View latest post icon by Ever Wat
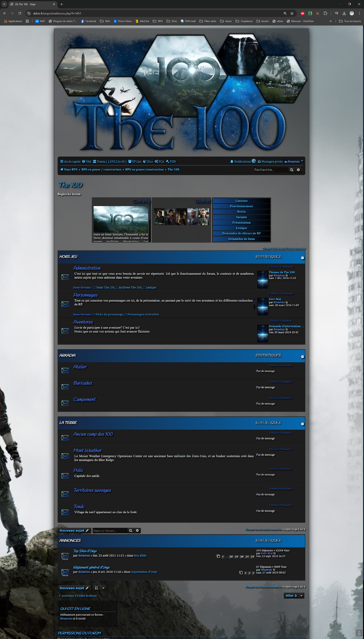The width and height of the screenshot is (364, 639). 274,553
